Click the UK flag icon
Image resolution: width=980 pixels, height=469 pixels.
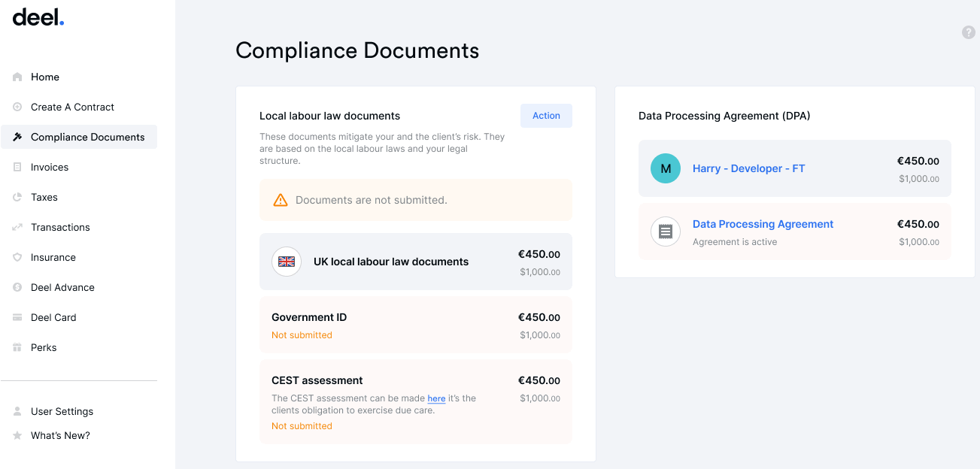click(x=287, y=262)
